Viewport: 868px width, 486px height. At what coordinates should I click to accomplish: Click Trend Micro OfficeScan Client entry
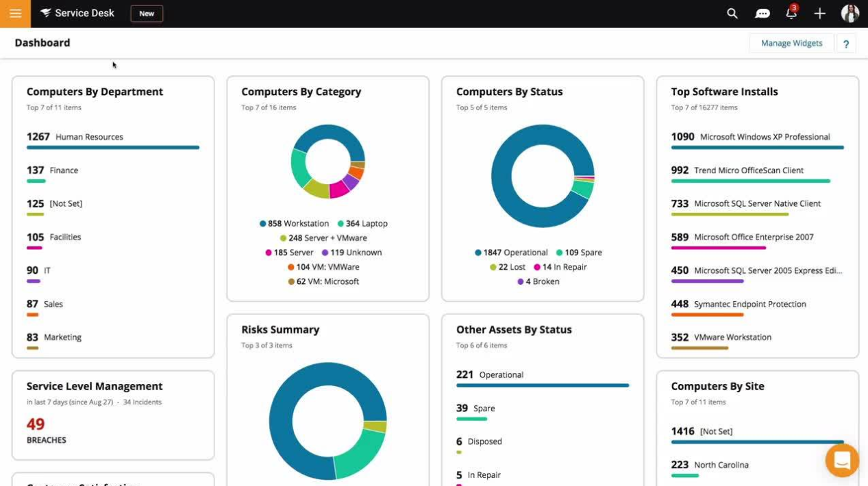tap(758, 172)
